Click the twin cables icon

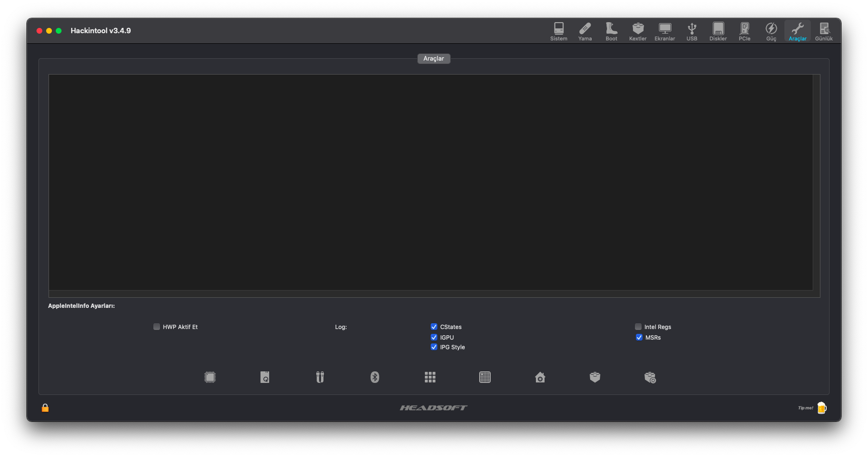(320, 377)
